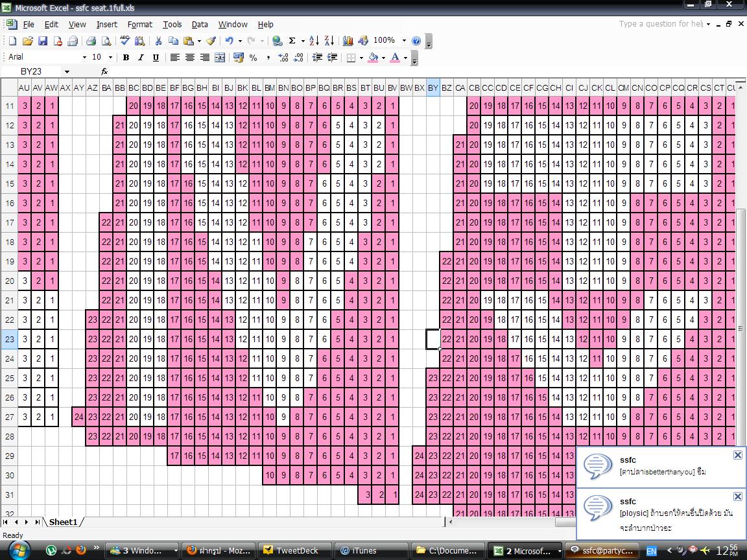Open the Edit menu
This screenshot has width=747, height=560.
pyautogui.click(x=51, y=24)
